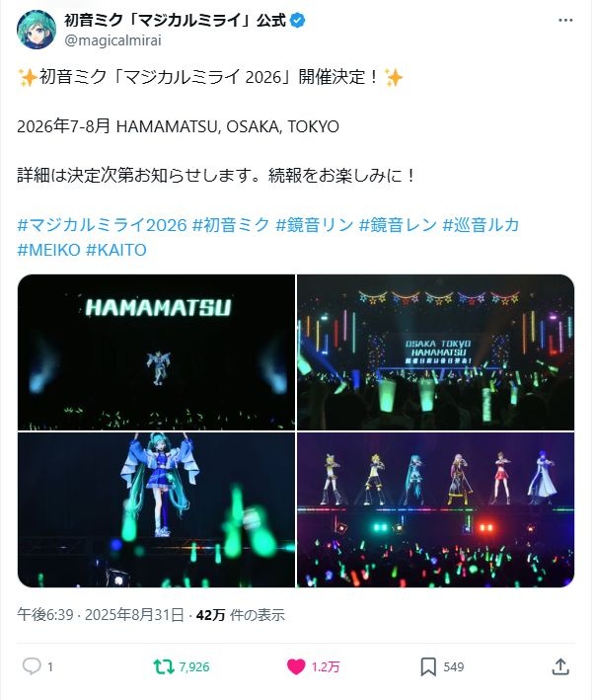Open the HAMAMATSU stage photo
This screenshot has width=595, height=700.
click(x=156, y=352)
